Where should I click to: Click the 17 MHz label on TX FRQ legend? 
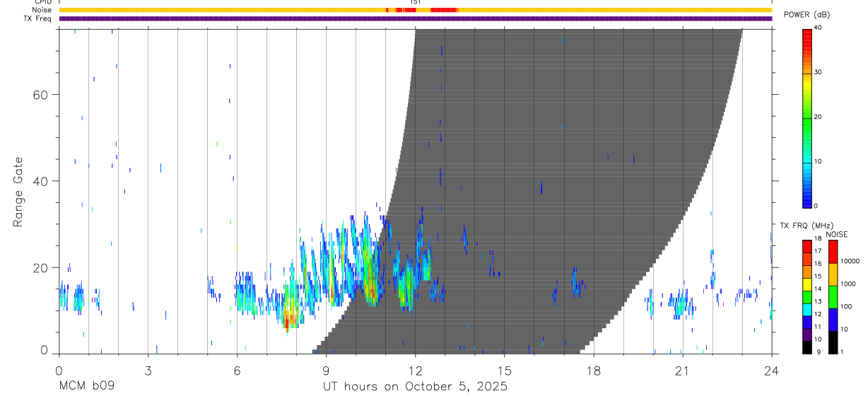tap(819, 251)
